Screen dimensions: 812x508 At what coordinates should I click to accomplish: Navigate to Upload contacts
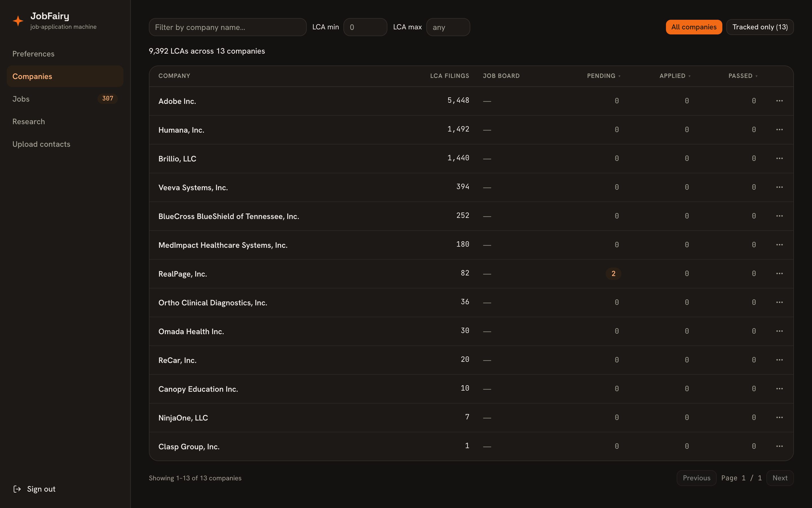(x=65, y=144)
